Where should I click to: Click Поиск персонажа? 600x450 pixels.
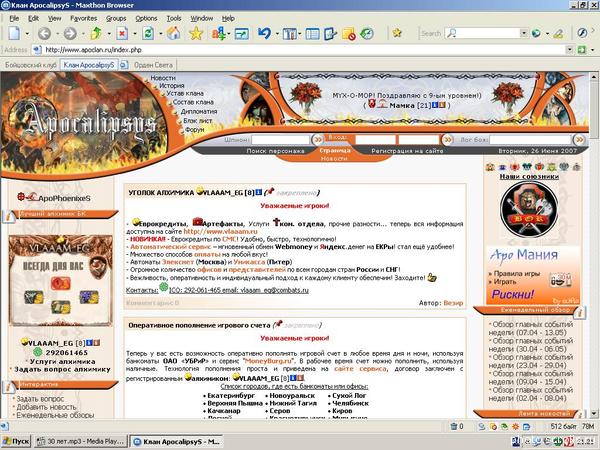point(276,151)
